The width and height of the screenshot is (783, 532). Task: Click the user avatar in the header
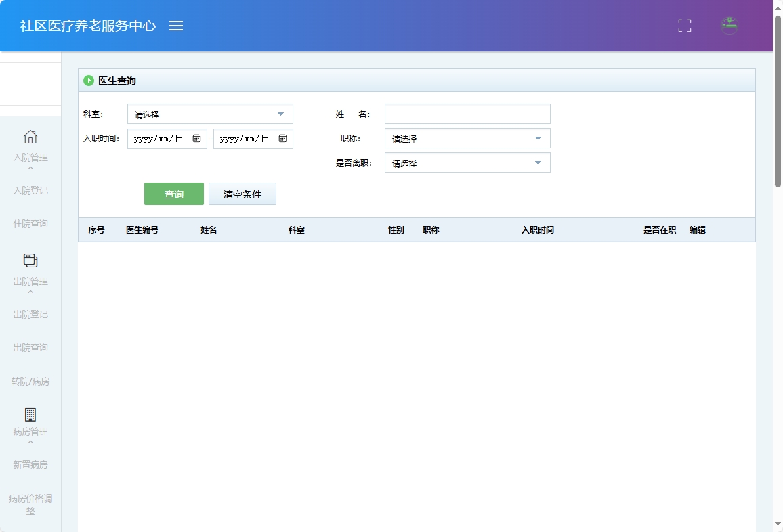tap(729, 26)
